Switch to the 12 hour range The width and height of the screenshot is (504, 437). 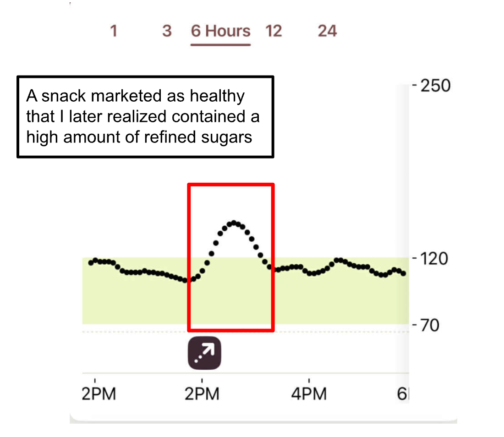(274, 31)
